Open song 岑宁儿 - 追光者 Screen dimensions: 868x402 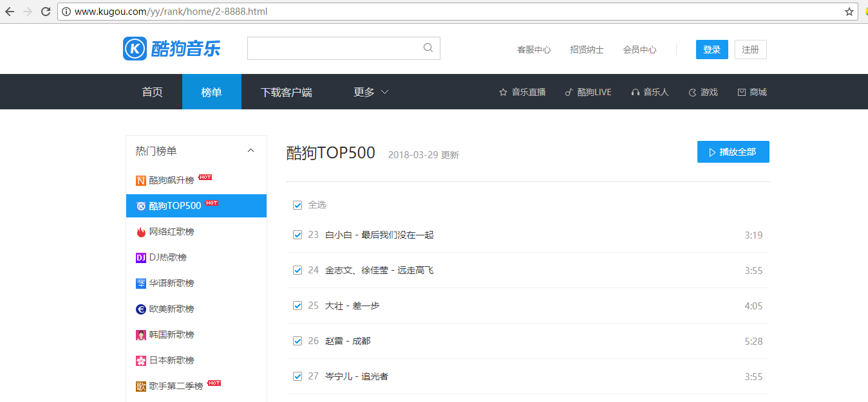coord(357,377)
